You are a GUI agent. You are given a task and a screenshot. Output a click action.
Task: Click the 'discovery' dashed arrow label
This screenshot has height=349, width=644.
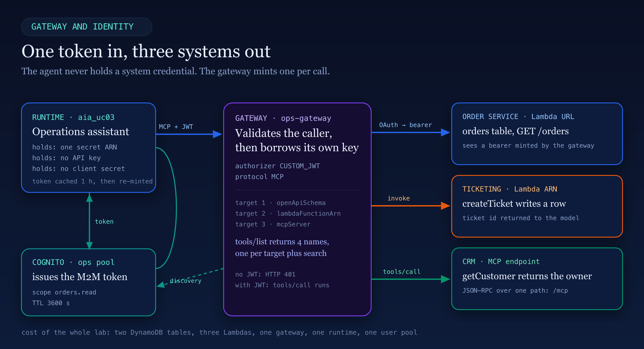pyautogui.click(x=186, y=281)
